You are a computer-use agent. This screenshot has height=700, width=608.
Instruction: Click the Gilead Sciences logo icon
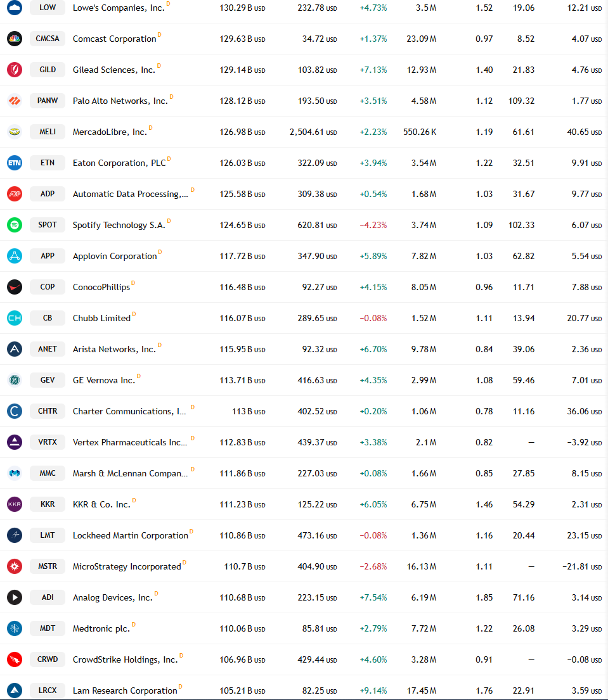point(15,70)
